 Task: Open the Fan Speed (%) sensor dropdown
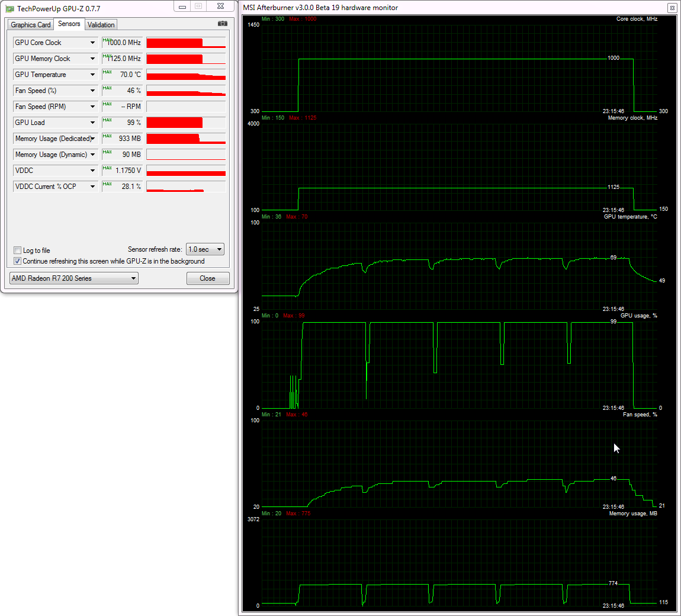pyautogui.click(x=92, y=91)
